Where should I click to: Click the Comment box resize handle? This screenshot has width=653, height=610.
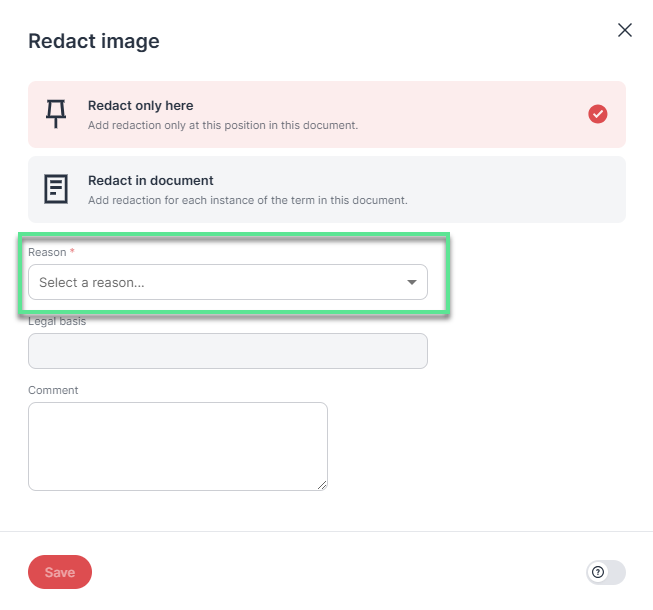click(322, 486)
